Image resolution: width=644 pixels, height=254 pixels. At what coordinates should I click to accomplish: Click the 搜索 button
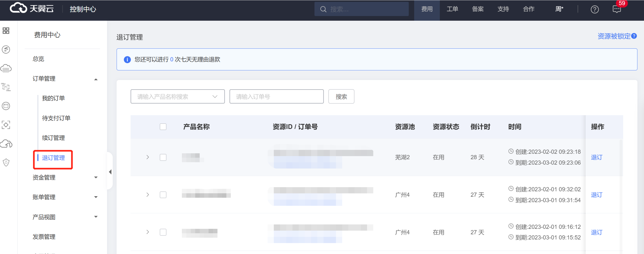pyautogui.click(x=341, y=97)
